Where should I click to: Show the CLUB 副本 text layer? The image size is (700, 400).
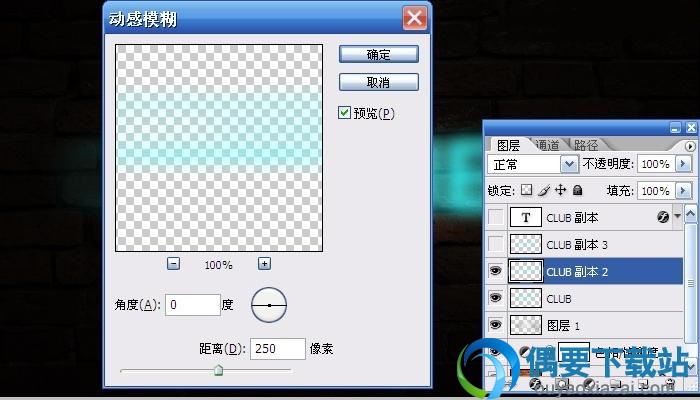[496, 217]
